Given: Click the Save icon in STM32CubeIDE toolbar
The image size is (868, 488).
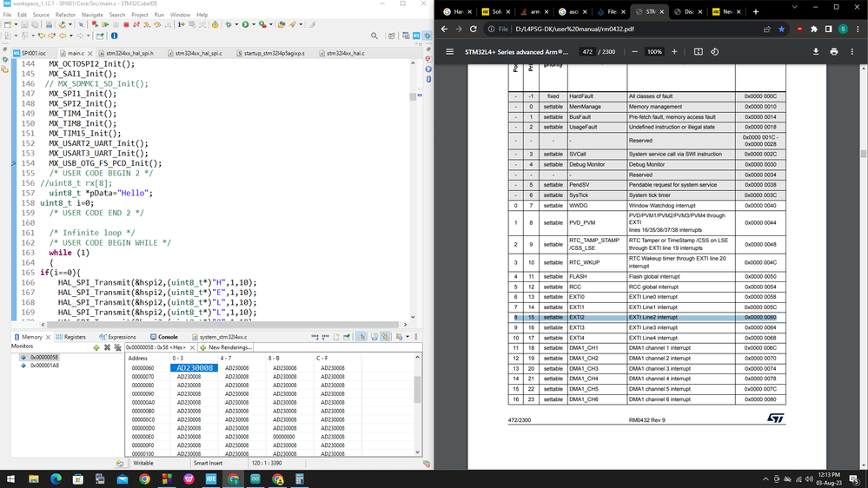Looking at the screenshot, I should [x=24, y=24].
